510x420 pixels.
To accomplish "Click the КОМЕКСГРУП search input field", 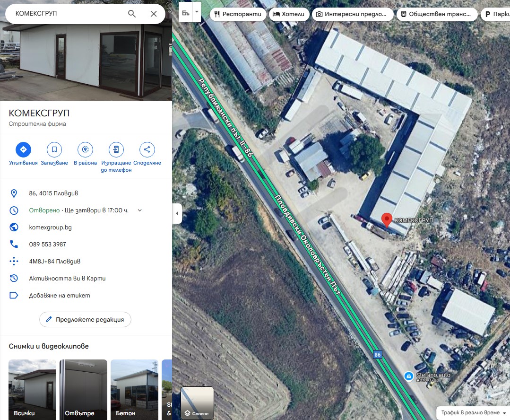I will point(69,14).
